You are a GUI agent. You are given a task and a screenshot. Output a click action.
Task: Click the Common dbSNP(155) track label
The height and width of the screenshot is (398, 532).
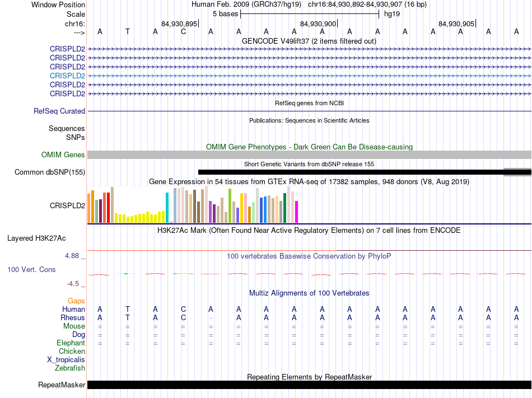click(50, 172)
